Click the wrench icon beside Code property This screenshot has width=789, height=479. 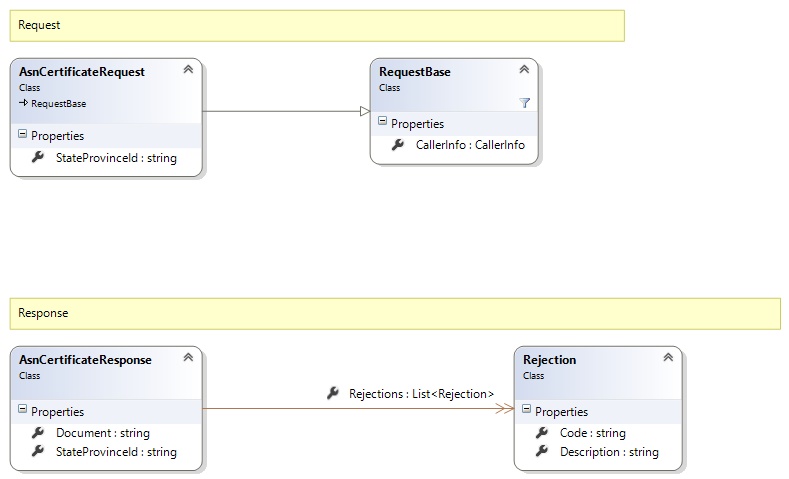(x=542, y=433)
